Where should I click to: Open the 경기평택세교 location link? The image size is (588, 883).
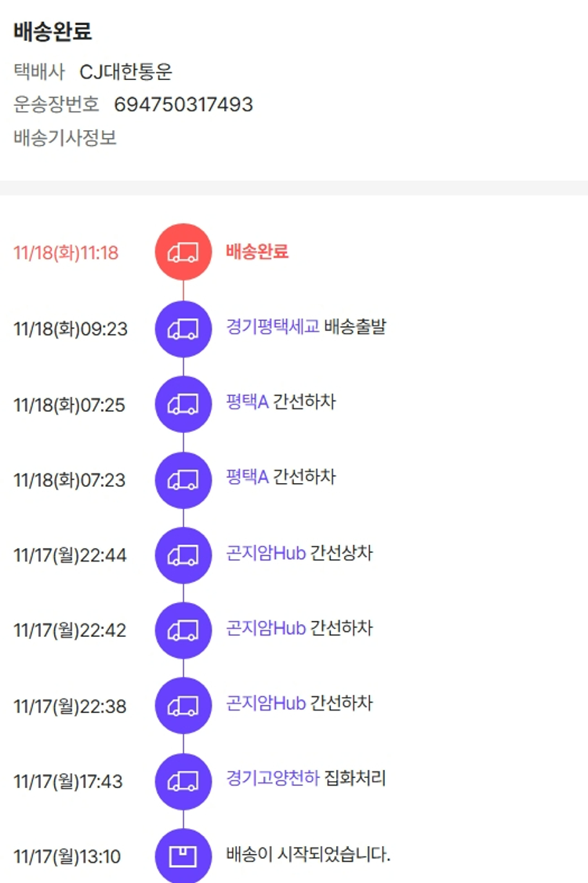pos(272,327)
